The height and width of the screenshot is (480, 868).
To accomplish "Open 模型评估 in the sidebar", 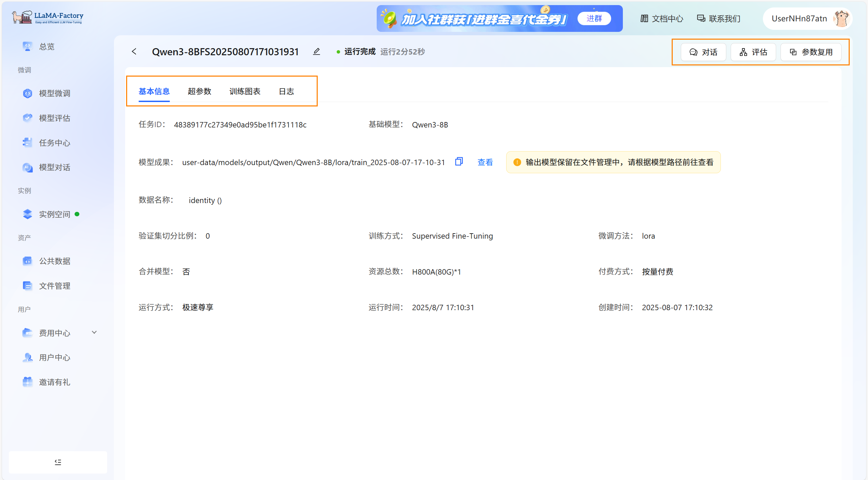I will click(x=54, y=118).
